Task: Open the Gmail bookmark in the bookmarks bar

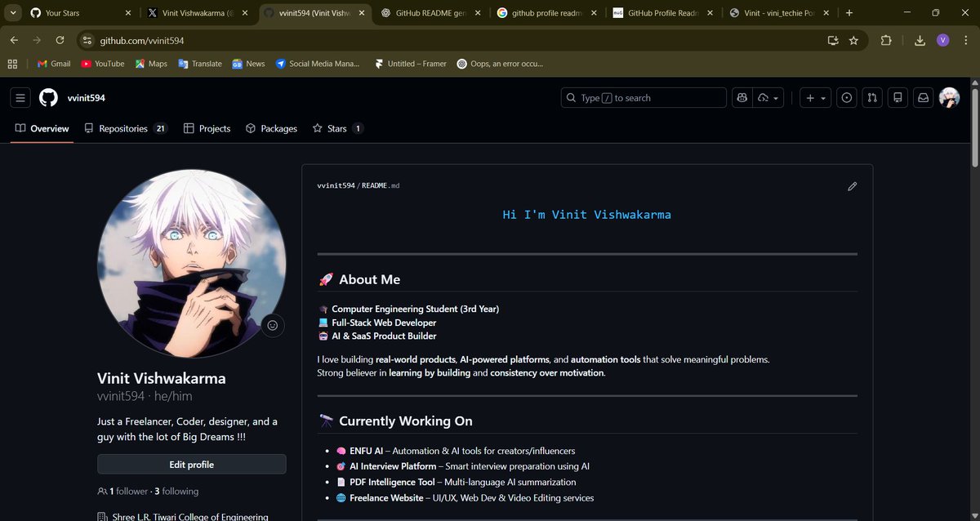Action: (x=53, y=63)
